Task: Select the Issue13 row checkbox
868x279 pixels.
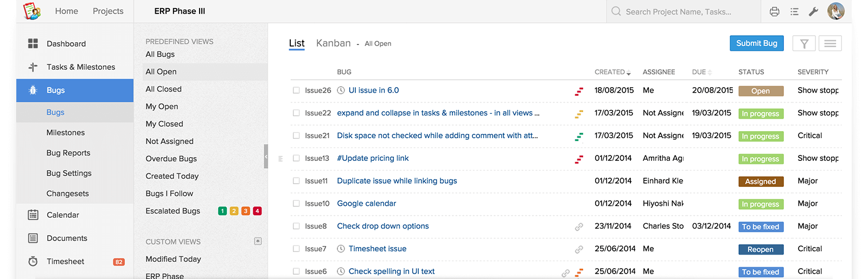Action: pyautogui.click(x=296, y=158)
